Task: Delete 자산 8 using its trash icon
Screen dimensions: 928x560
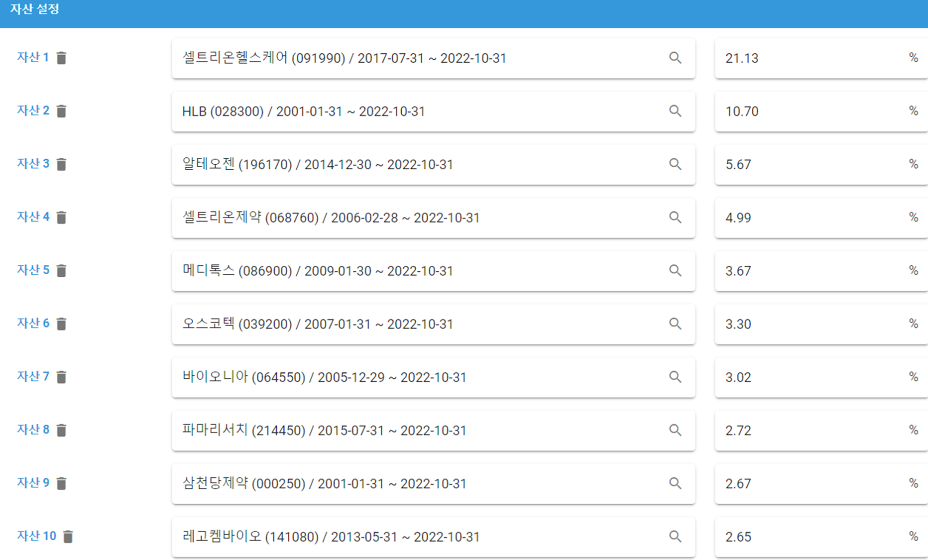Action: point(61,430)
